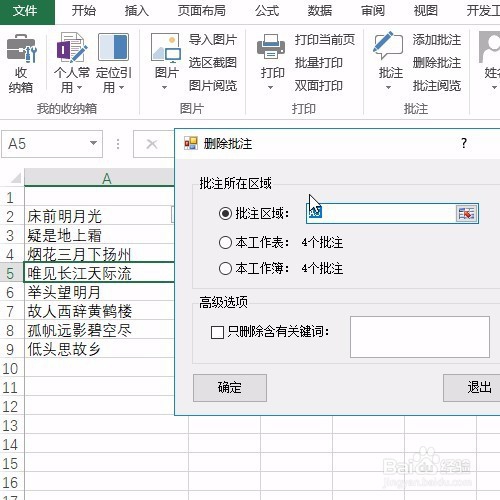Click the dialog help question mark
This screenshot has height=500, width=500.
click(464, 143)
